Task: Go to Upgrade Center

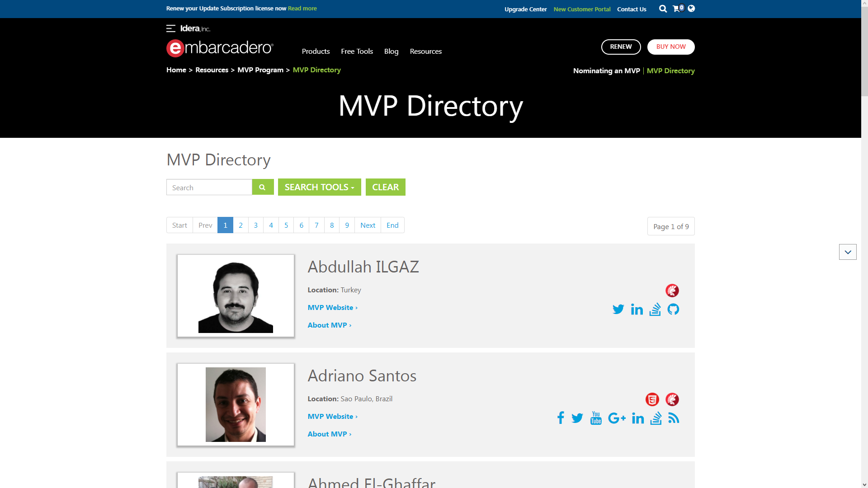Action: click(x=525, y=9)
